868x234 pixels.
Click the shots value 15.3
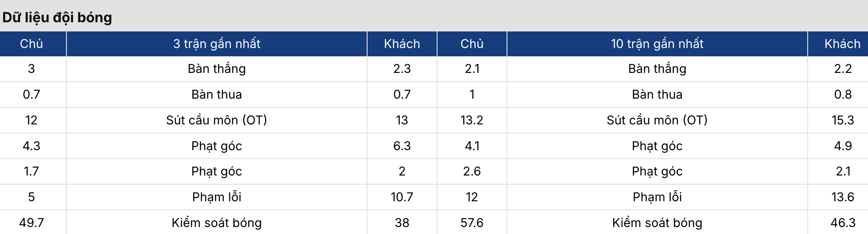tap(843, 120)
